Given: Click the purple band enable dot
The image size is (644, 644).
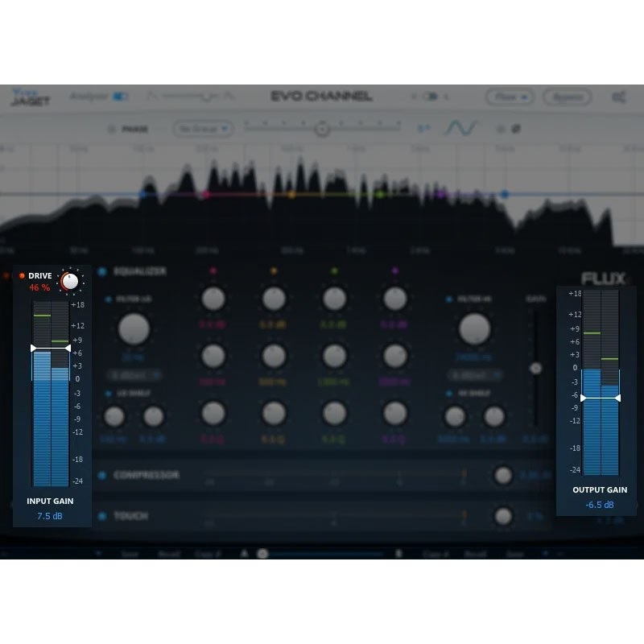Looking at the screenshot, I should 395,270.
